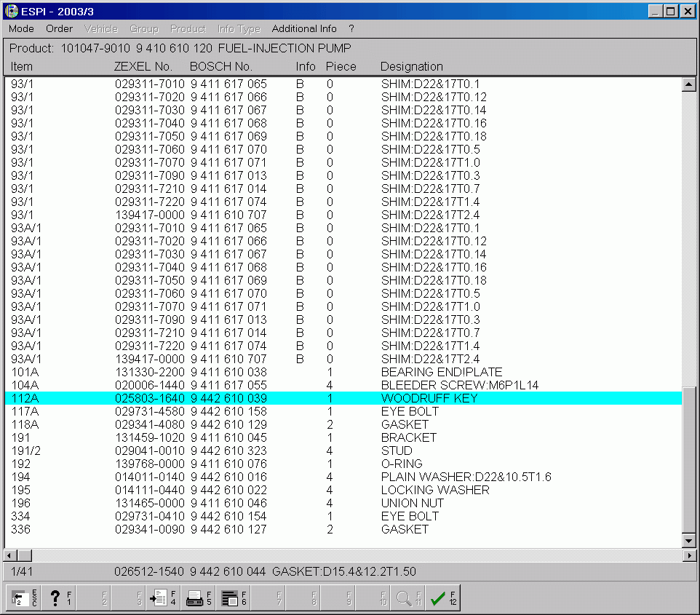This screenshot has width=700, height=615.
Task: Select the STUD row item 191/2
Action: coord(343,451)
